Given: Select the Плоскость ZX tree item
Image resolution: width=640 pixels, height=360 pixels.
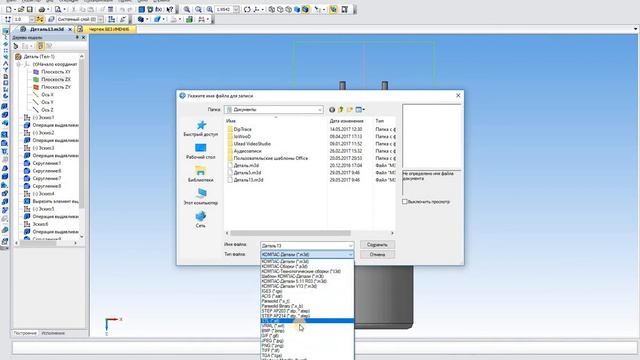Looking at the screenshot, I should 52,79.
